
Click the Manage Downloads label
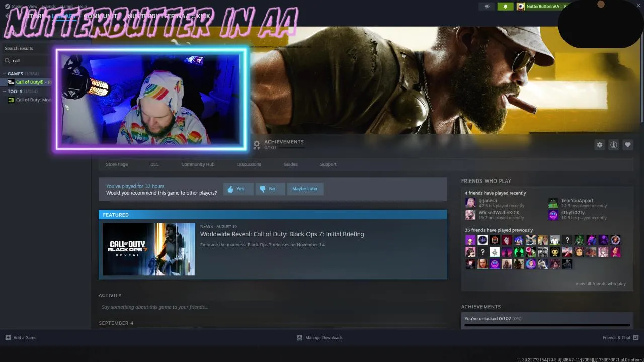pos(324,338)
